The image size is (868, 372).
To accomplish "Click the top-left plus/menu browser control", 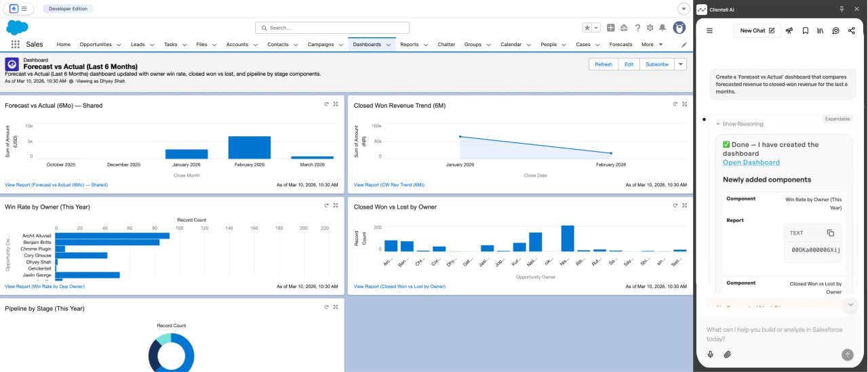I will [x=19, y=9].
